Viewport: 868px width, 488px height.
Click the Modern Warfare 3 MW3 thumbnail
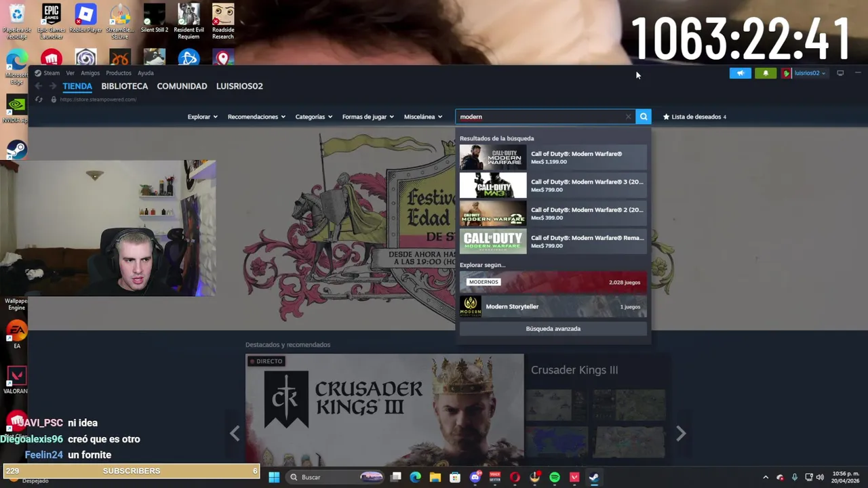click(x=493, y=185)
